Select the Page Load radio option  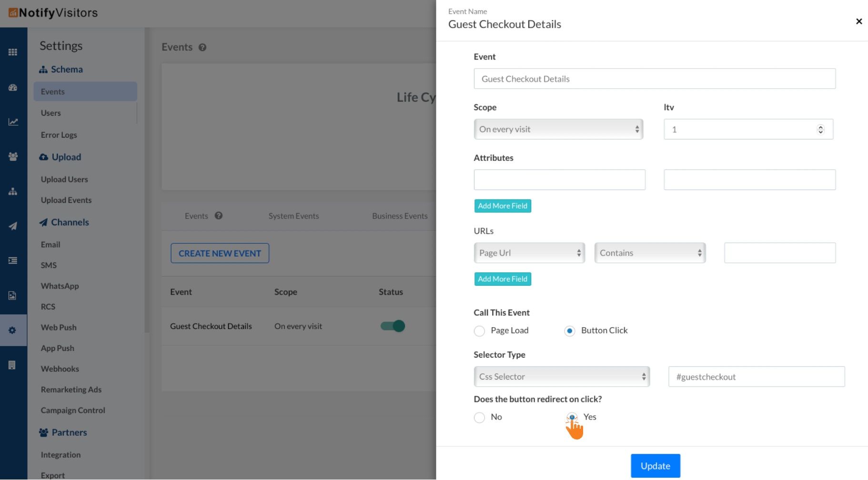[479, 331]
